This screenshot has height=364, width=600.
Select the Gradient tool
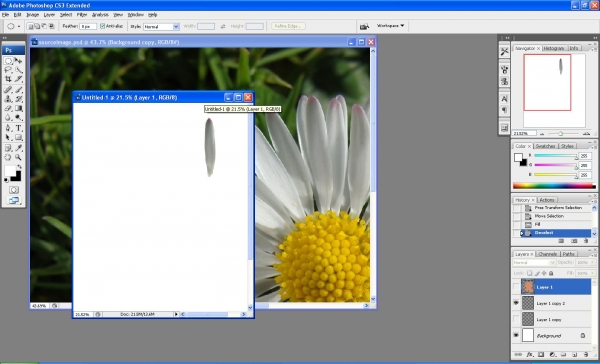[x=18, y=108]
